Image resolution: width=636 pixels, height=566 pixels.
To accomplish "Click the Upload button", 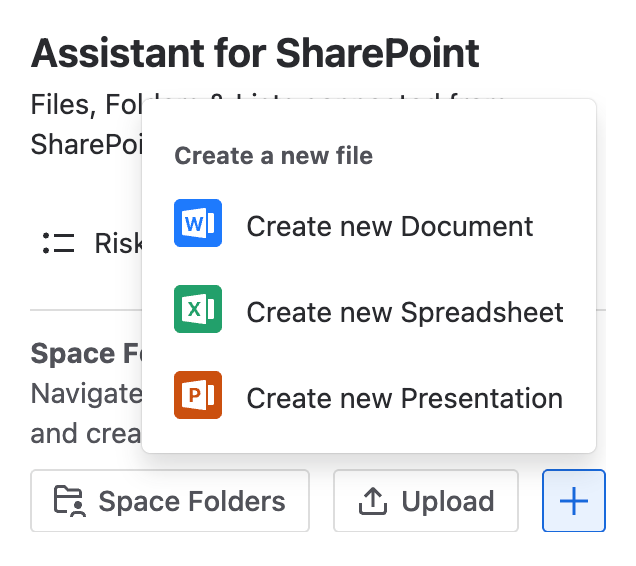I will tap(426, 501).
